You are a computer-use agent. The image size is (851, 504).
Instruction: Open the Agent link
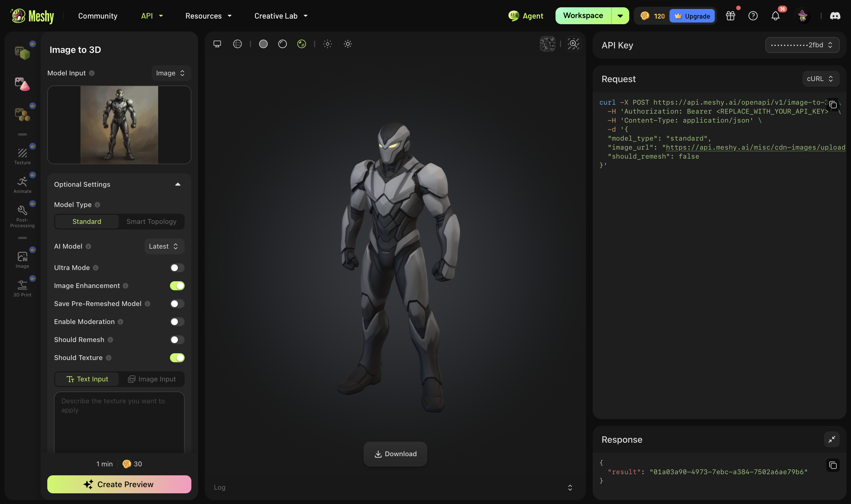(x=526, y=16)
